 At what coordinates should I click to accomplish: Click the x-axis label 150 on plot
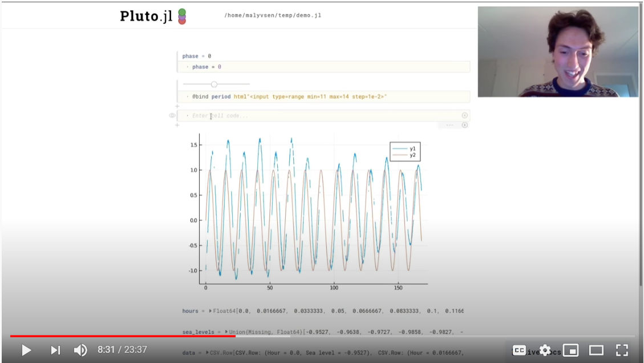(398, 288)
